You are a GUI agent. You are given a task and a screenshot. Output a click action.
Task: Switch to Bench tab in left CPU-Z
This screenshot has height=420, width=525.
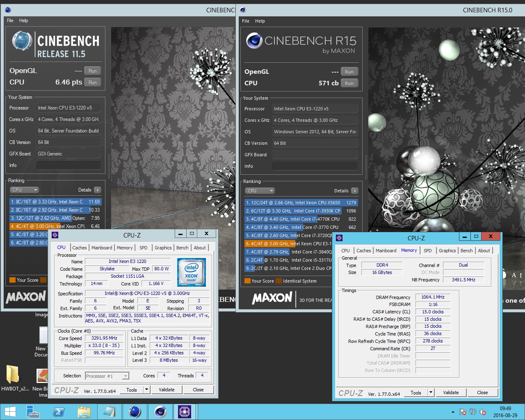coord(183,248)
